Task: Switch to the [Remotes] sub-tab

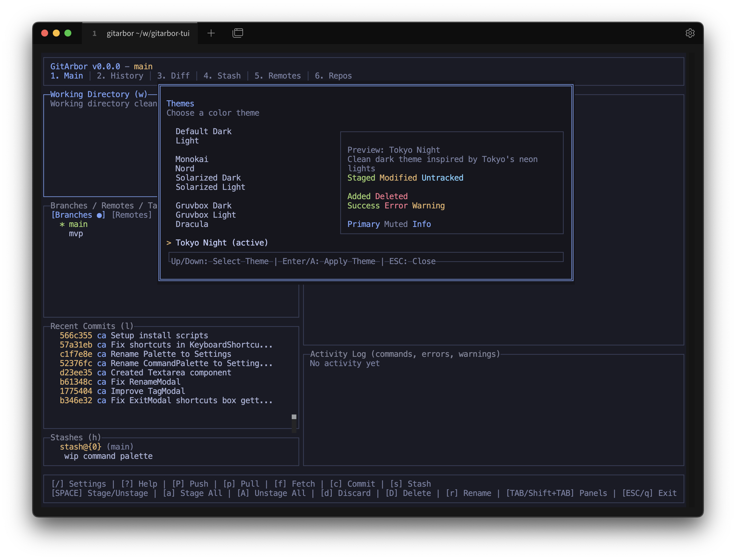Action: (x=132, y=215)
